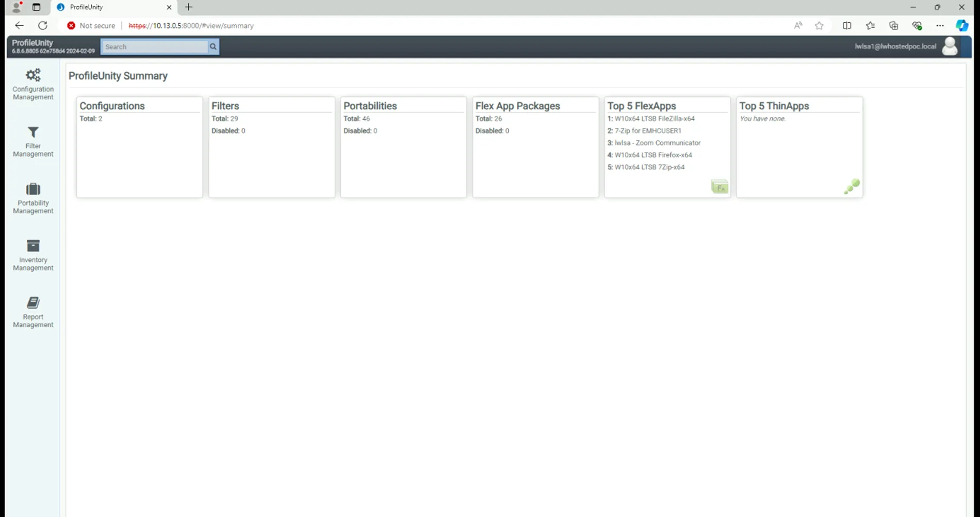The width and height of the screenshot is (980, 517).
Task: Click Configurations Total: 2 value
Action: 91,119
